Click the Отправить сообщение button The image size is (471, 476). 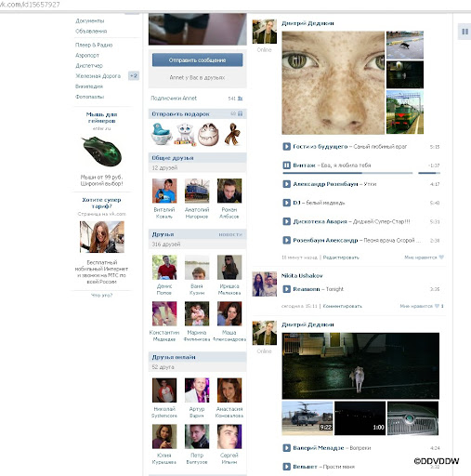tap(197, 59)
